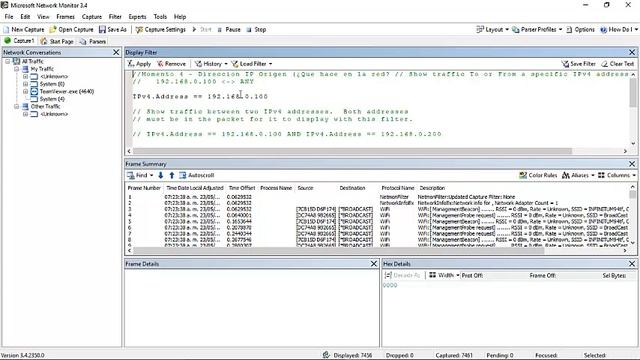
Task: Click the find next down arrow icon
Action: (161, 175)
